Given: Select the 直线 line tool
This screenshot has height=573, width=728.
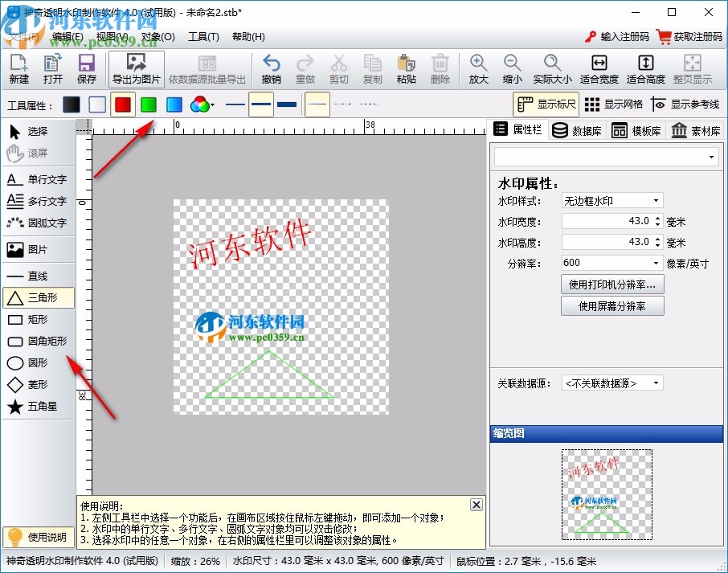Looking at the screenshot, I should pos(38,276).
